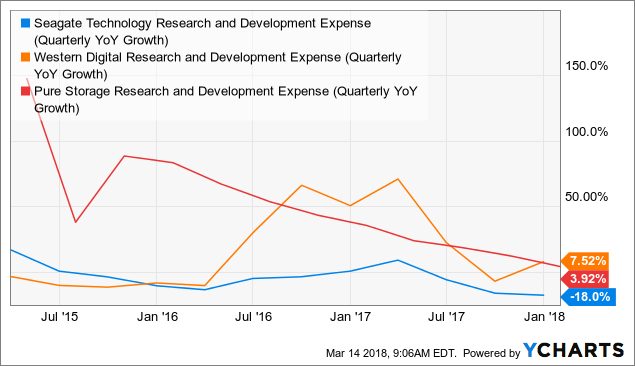Viewport: 635px width, 366px height.
Task: Click the orange 7.52% value flag
Action: (x=585, y=260)
